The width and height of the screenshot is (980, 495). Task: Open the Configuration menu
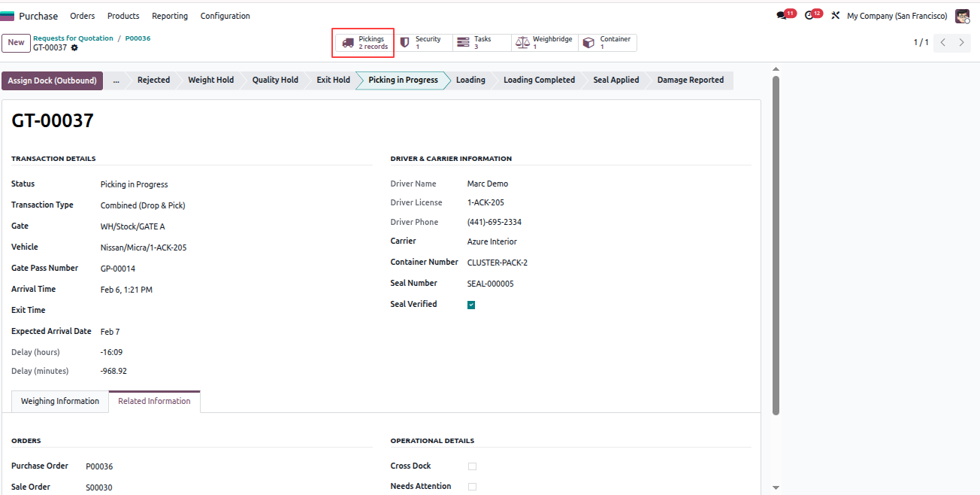[x=225, y=16]
